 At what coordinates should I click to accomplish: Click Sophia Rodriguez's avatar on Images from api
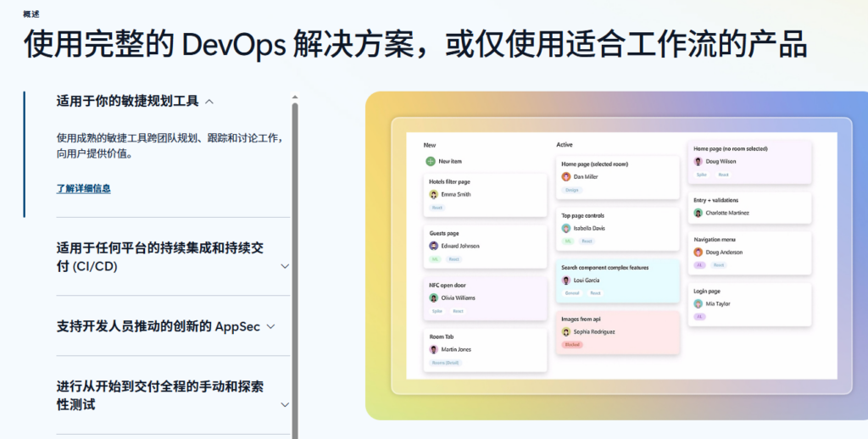click(x=565, y=331)
